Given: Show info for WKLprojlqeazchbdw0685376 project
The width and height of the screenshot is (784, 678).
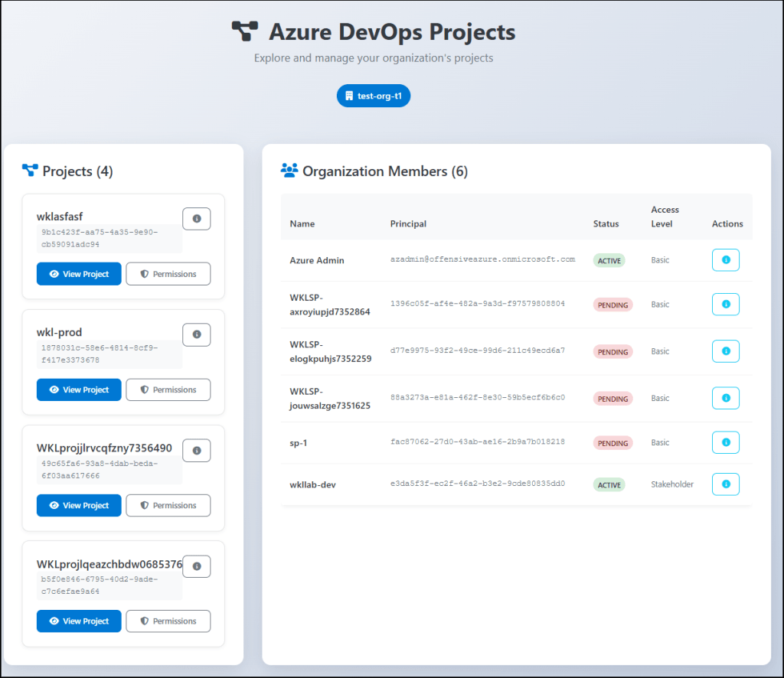Looking at the screenshot, I should (x=197, y=566).
